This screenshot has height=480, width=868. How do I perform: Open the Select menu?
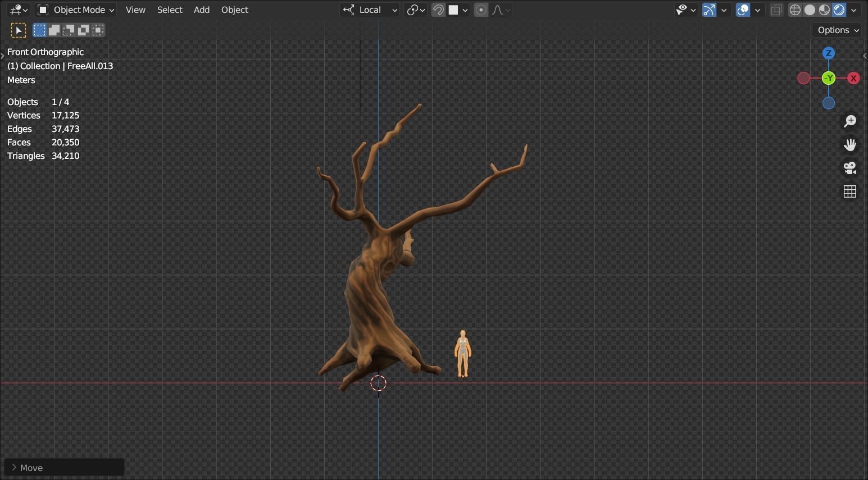170,10
